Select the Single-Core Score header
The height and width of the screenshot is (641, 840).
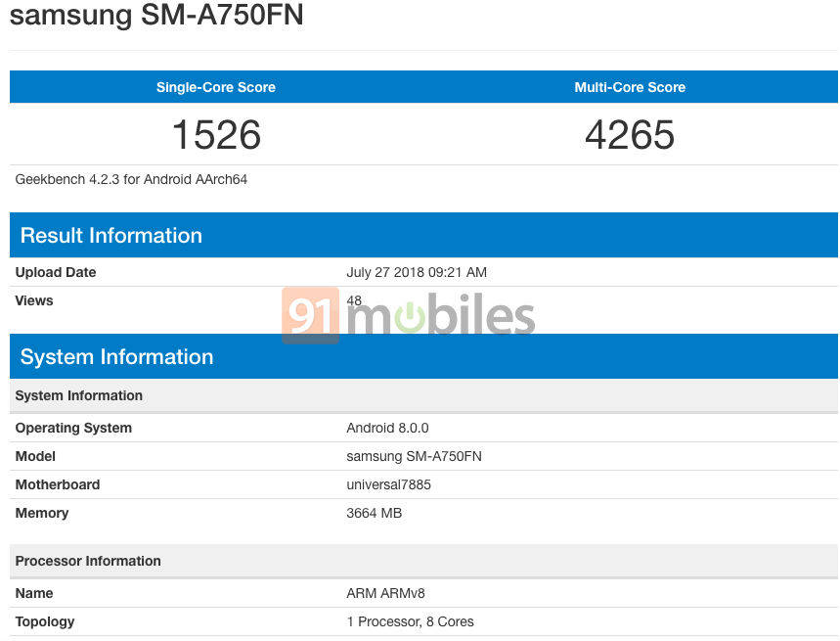pos(216,87)
